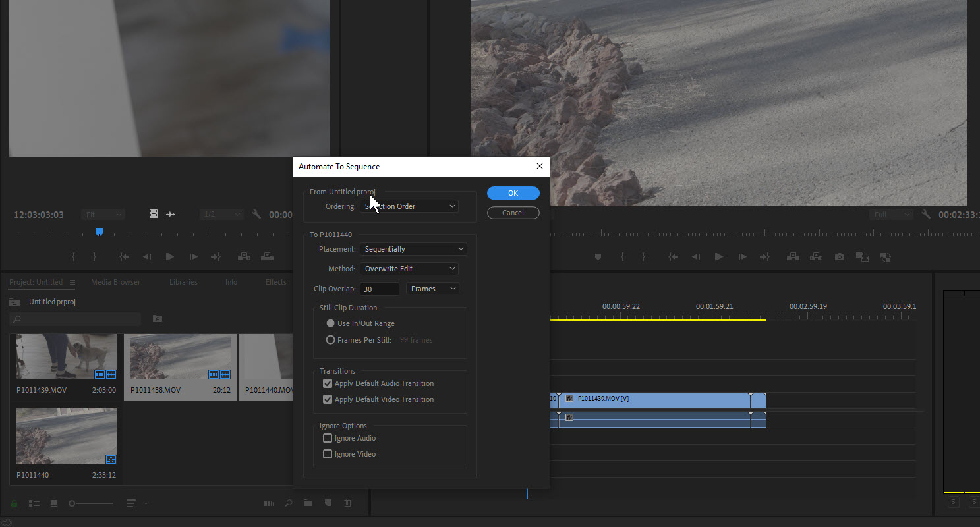The image size is (980, 527).
Task: Confirm the dialog with OK
Action: tap(513, 193)
